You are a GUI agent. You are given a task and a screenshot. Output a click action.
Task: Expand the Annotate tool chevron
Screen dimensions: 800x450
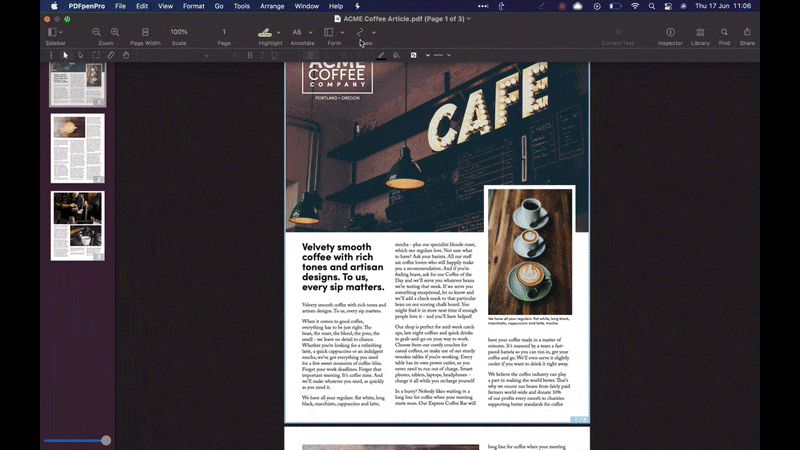click(x=311, y=32)
